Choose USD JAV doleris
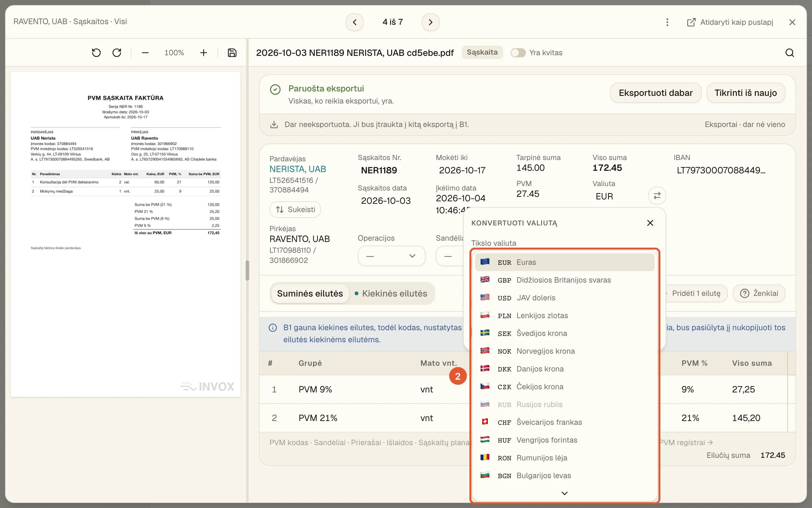Image resolution: width=812 pixels, height=508 pixels. (x=565, y=298)
